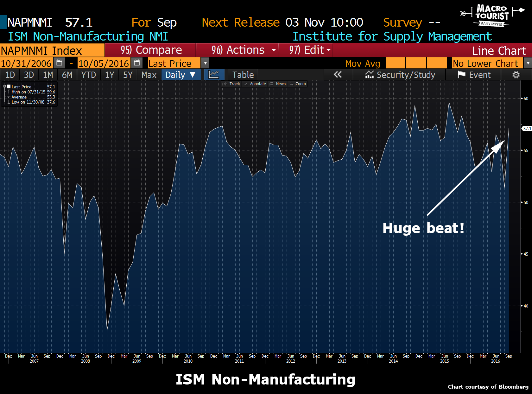Image resolution: width=532 pixels, height=394 pixels.
Task: Expand the Last Price dropdown arrow
Action: pyautogui.click(x=205, y=63)
